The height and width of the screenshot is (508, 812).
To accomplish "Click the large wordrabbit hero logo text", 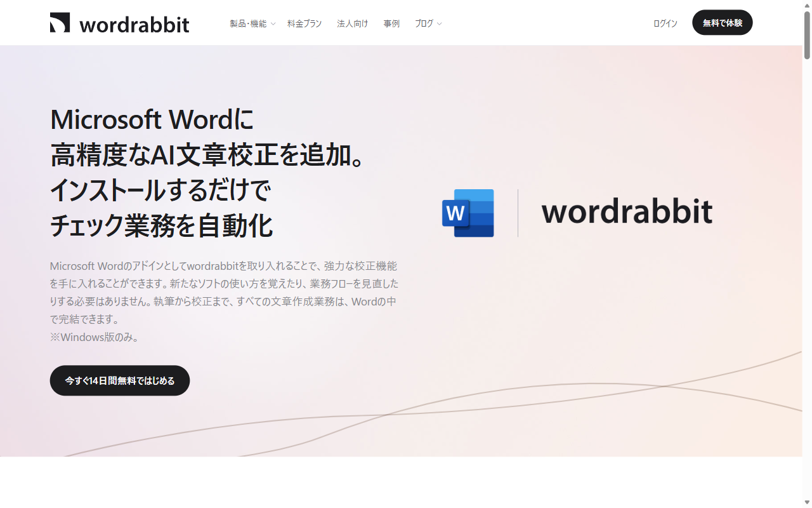I will tap(627, 211).
